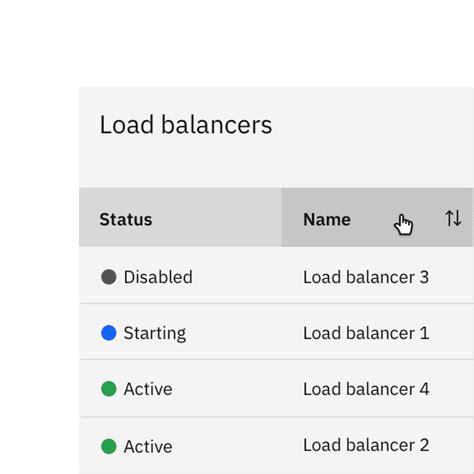The width and height of the screenshot is (474, 474).
Task: Select the row containing Starting status
Action: tap(277, 332)
